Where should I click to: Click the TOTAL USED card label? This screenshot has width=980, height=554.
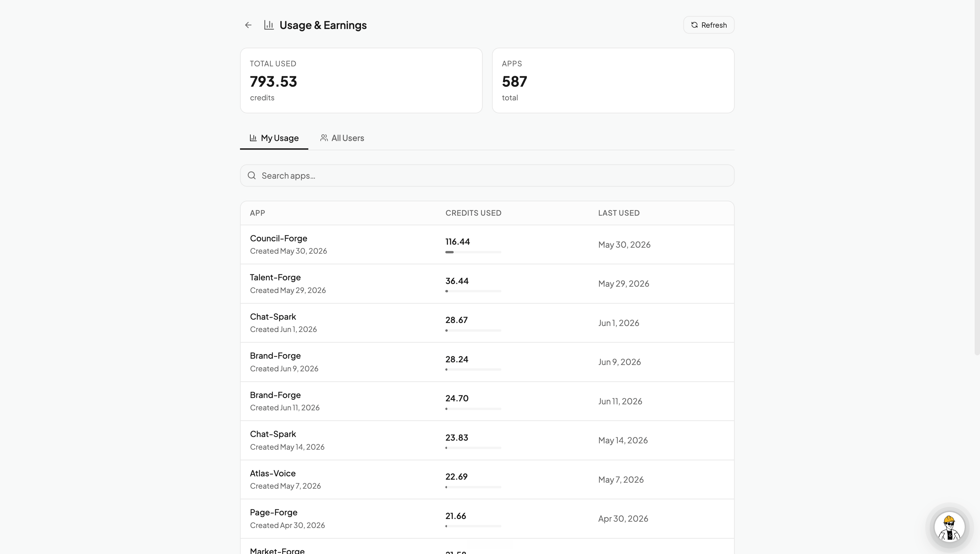tap(273, 64)
